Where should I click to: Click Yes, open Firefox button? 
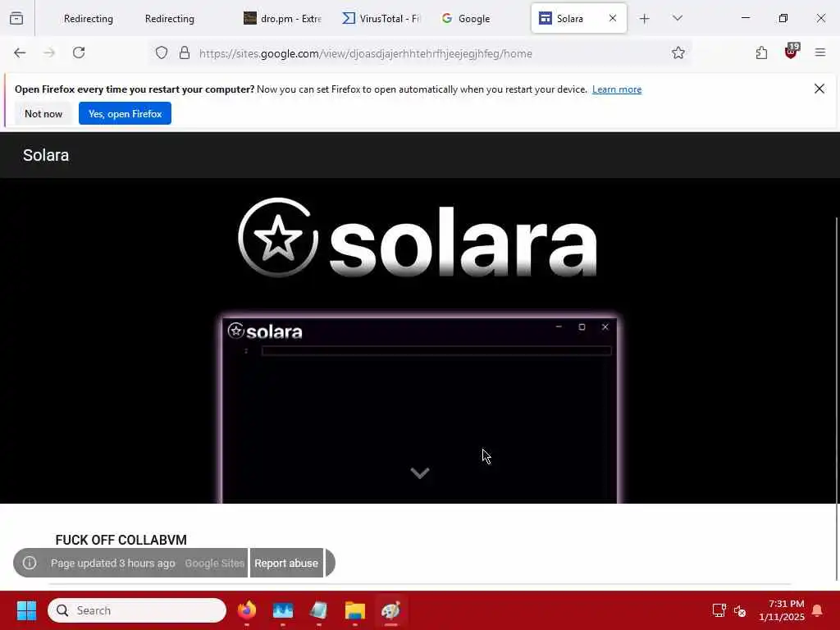125,113
